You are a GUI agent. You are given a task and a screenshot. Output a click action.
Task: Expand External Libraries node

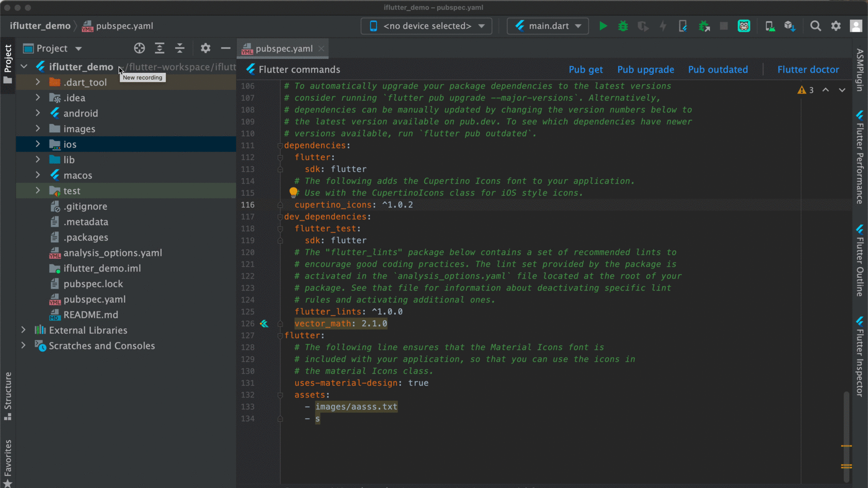pos(23,330)
